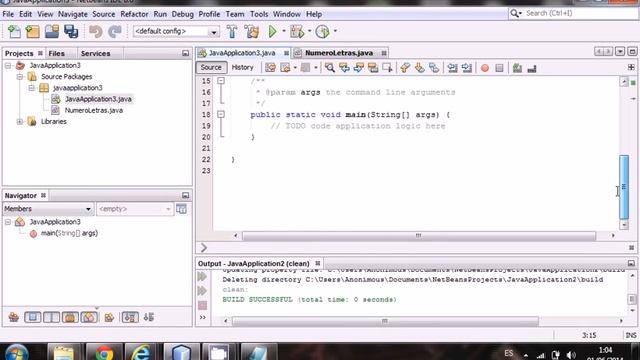Shift Line Left editor icon
Viewport: 640px width, 360px height.
452,68
